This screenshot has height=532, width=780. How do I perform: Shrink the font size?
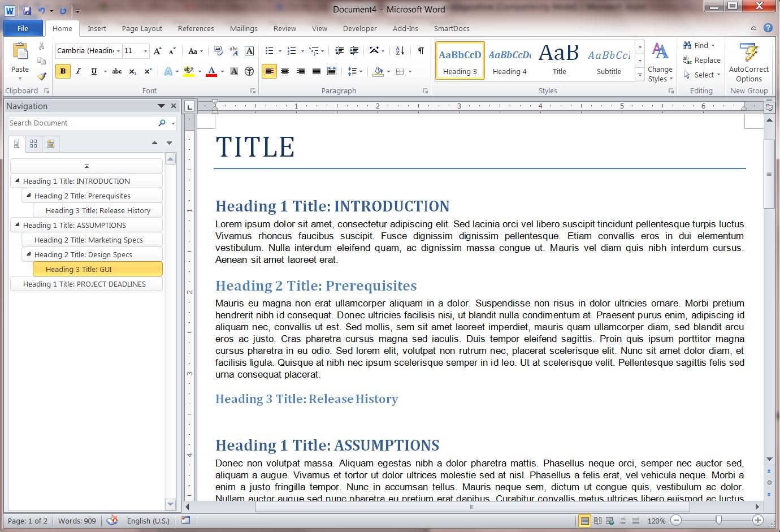(x=172, y=51)
